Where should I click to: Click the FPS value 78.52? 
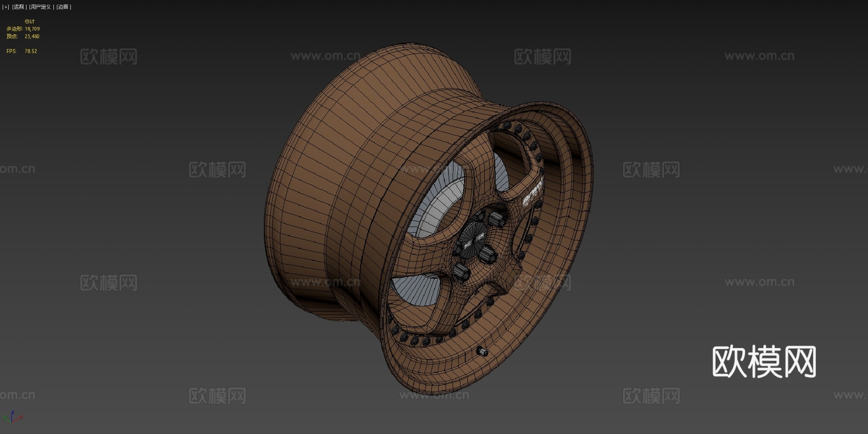31,51
